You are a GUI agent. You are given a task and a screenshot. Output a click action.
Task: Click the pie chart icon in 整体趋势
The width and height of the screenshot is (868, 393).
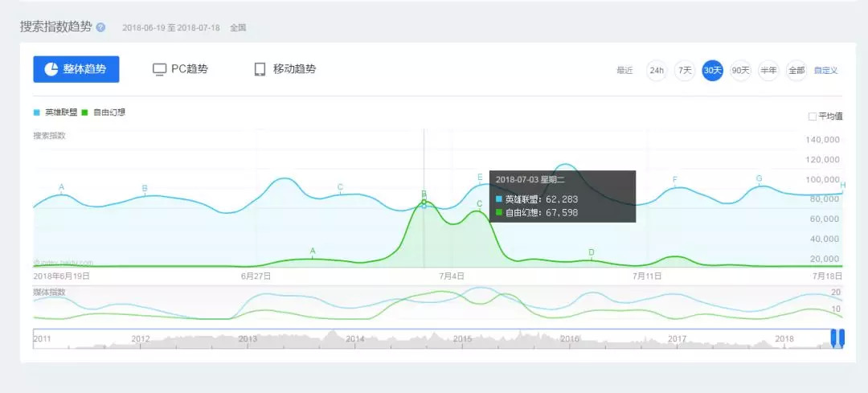pos(51,69)
